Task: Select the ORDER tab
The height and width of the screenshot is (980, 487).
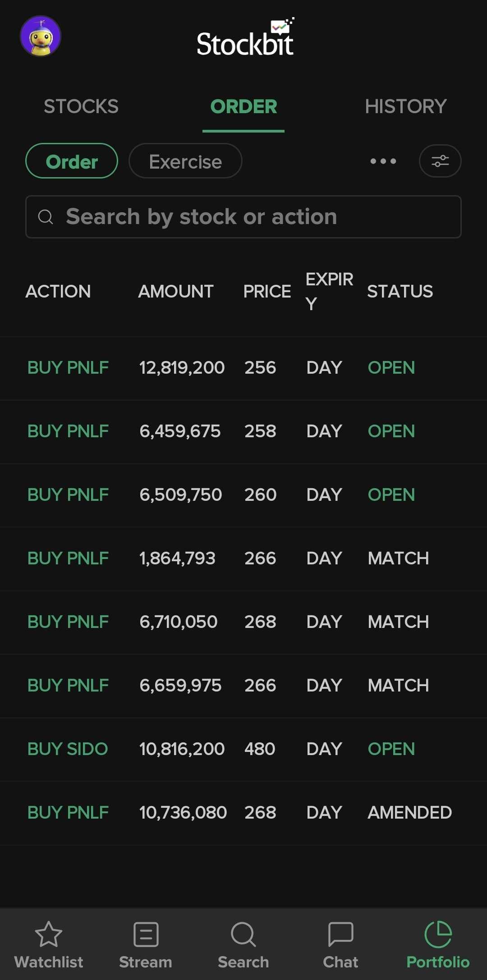Action: click(243, 107)
